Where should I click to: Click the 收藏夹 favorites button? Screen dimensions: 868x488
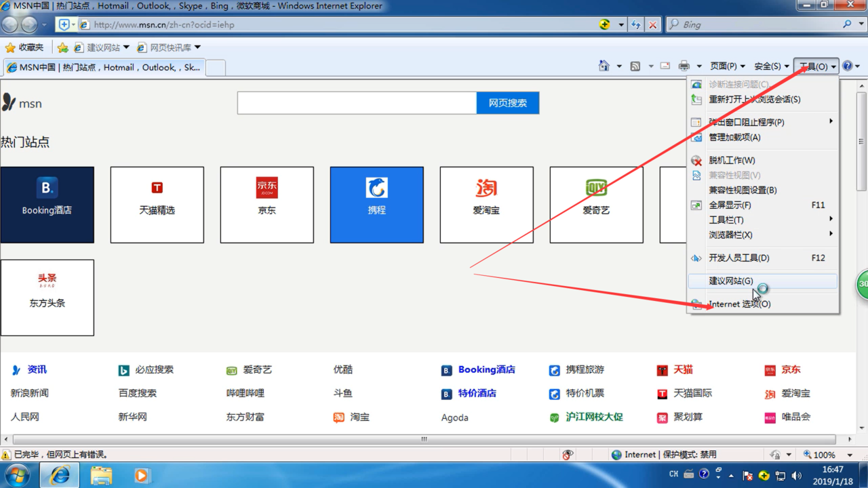click(24, 47)
